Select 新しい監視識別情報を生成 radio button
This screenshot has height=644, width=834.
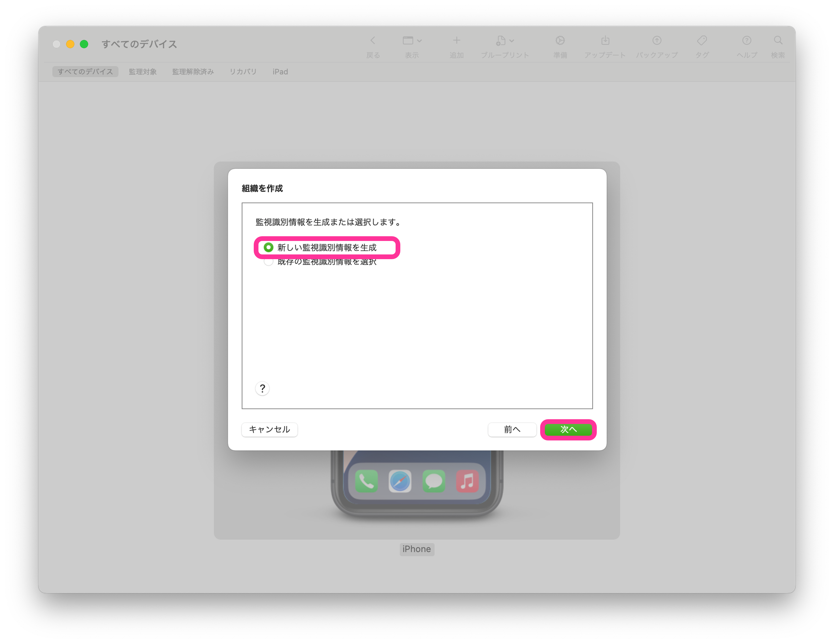[269, 247]
